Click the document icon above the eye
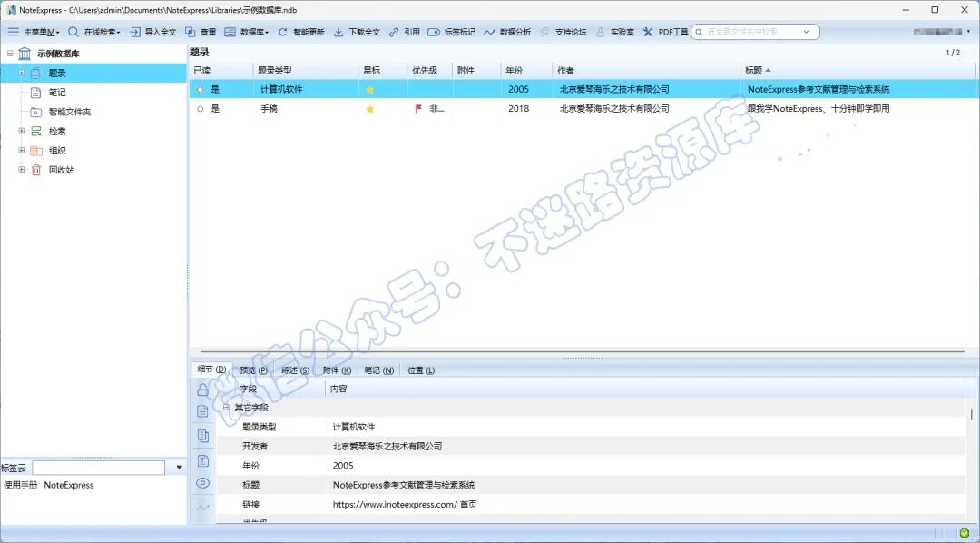980x543 pixels. (202, 461)
